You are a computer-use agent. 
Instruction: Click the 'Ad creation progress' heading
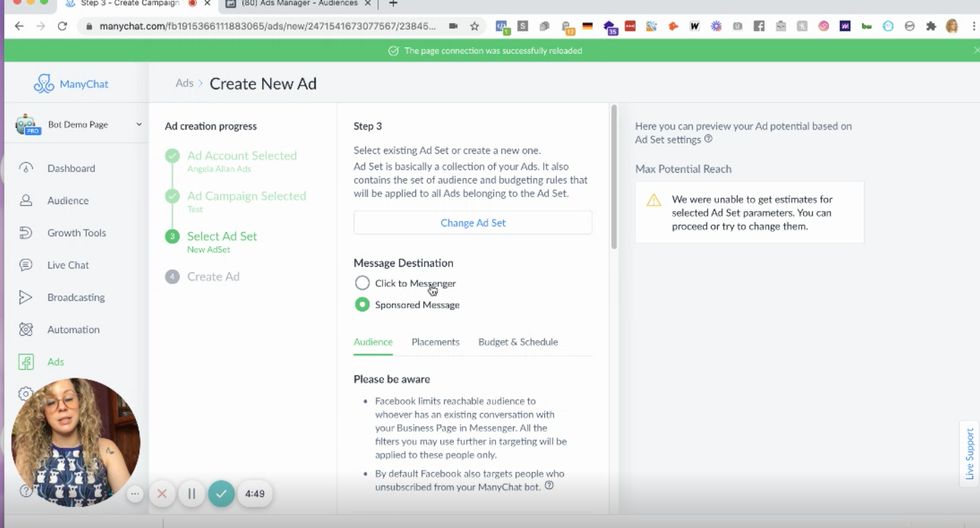(210, 127)
